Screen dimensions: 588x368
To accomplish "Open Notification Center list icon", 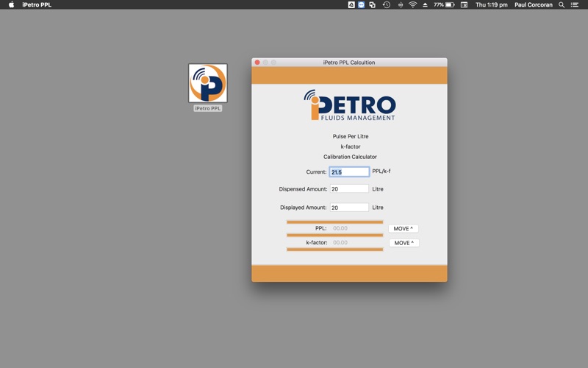I will click(x=575, y=5).
